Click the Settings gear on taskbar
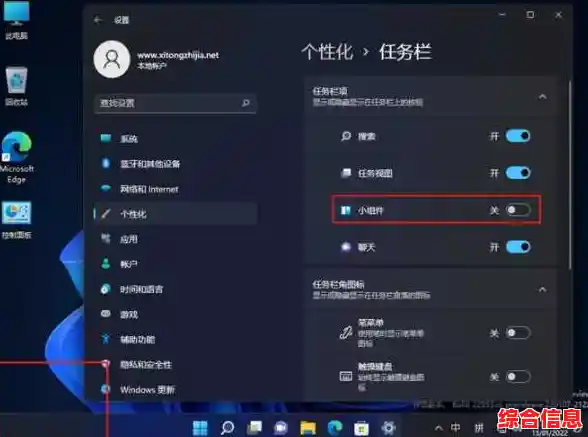588x437 pixels. tap(388, 428)
